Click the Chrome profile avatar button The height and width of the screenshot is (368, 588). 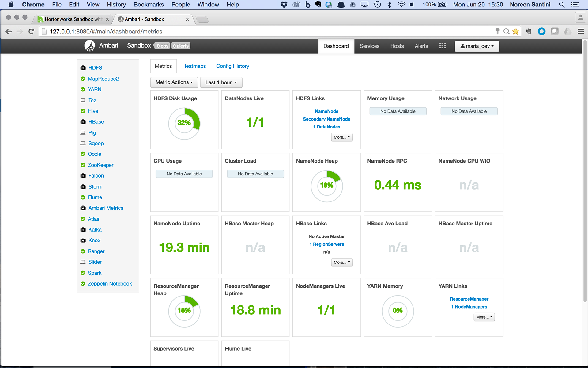click(x=580, y=17)
